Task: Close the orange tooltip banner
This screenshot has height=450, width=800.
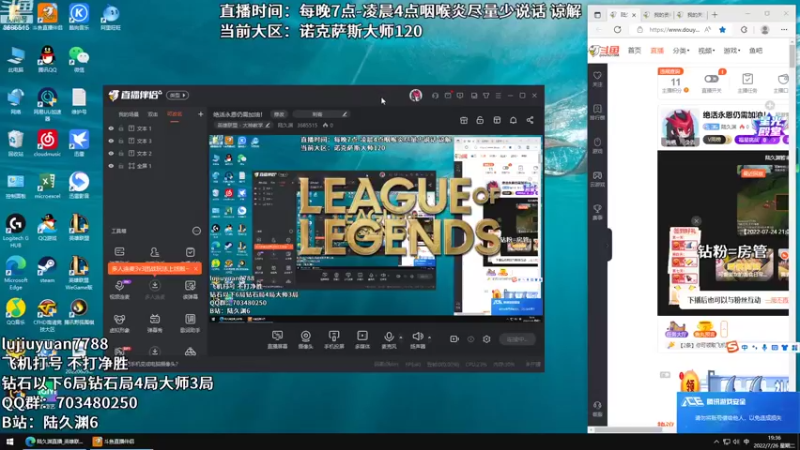Action: click(x=195, y=268)
